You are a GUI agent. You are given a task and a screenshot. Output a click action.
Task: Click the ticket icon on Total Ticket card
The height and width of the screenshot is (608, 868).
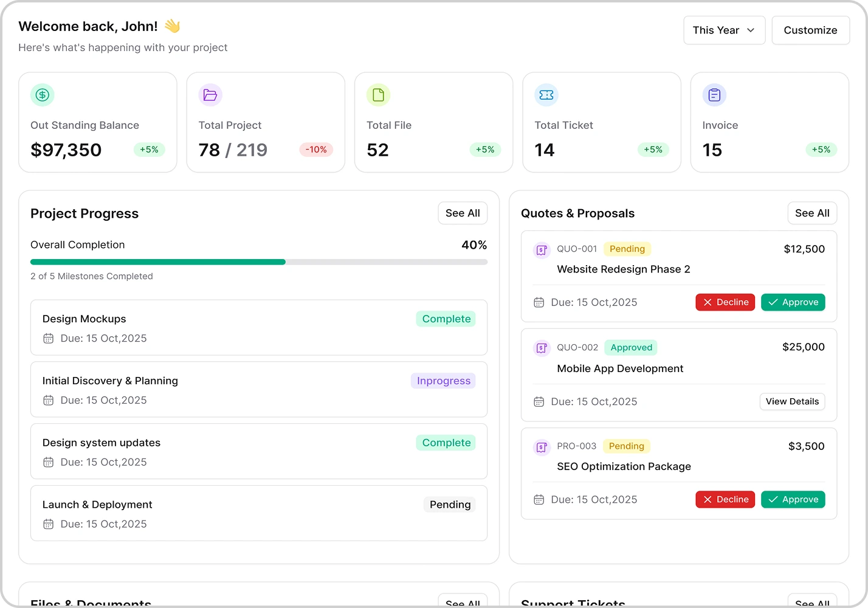(x=546, y=95)
